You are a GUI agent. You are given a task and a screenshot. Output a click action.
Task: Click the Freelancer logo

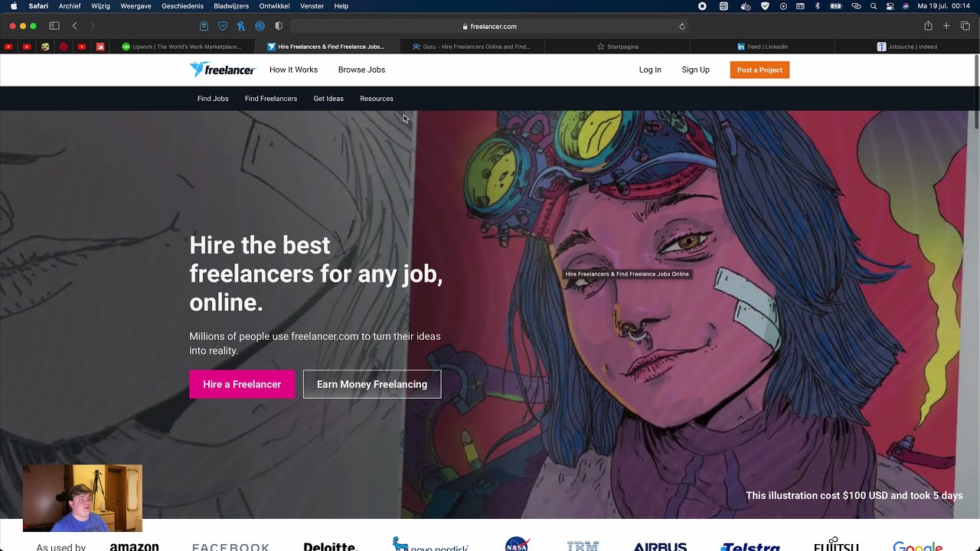pyautogui.click(x=222, y=70)
